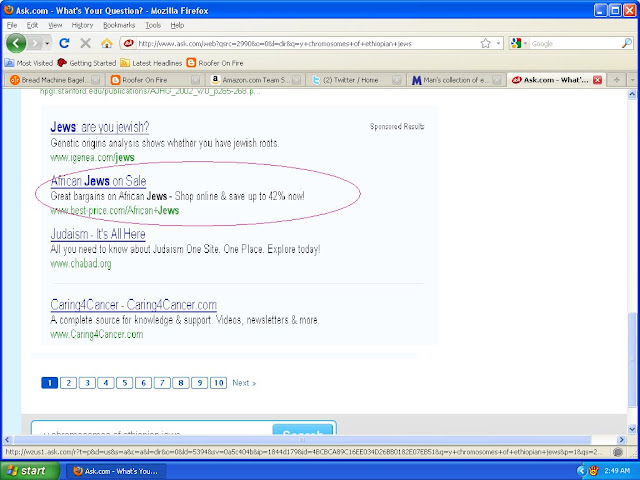Open the Most Visited bookmarks folder
The width and height of the screenshot is (640, 480).
coord(29,63)
